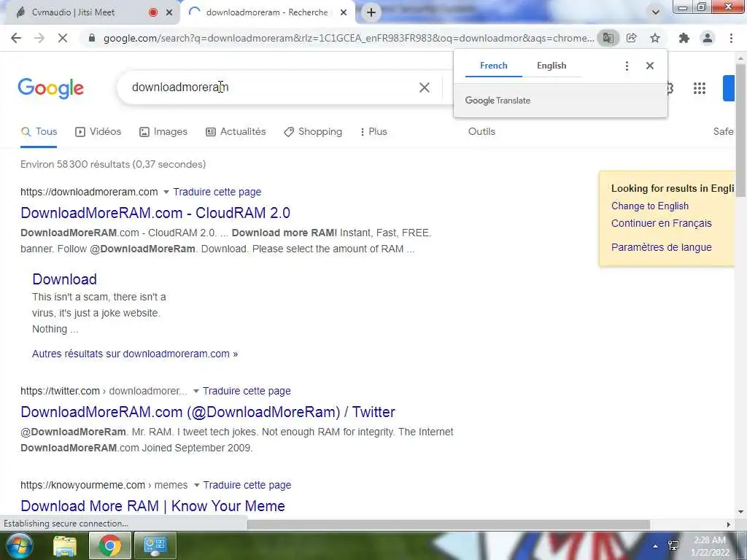Open Autres résultats sur downloadmoreram.com

point(135,354)
